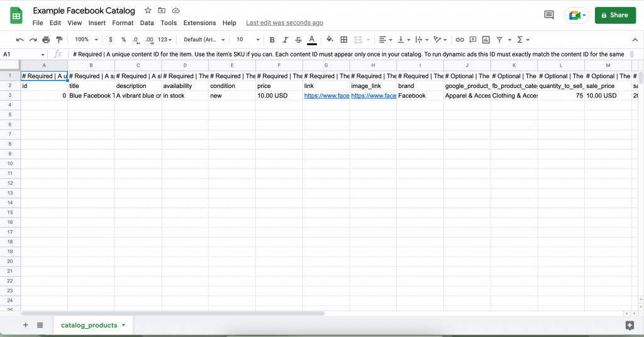
Task: Click the Undo arrow in toolbar
Action: (x=19, y=40)
